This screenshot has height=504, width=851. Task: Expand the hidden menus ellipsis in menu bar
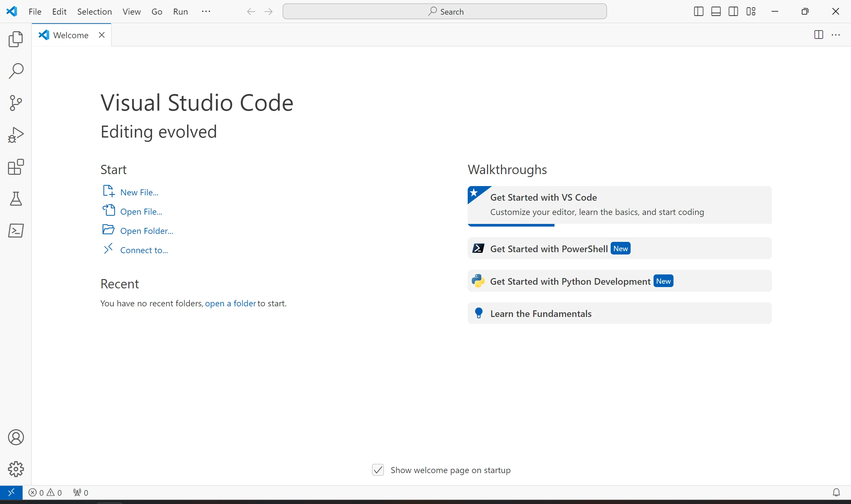[x=206, y=12]
